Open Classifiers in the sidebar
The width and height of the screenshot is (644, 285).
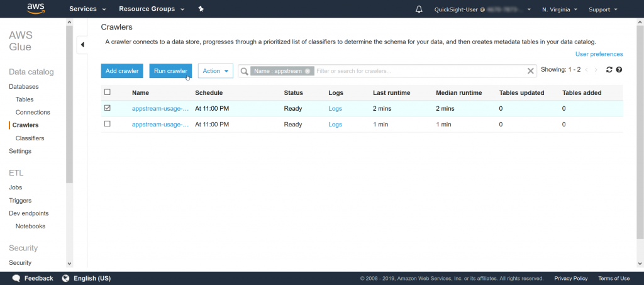coord(30,138)
